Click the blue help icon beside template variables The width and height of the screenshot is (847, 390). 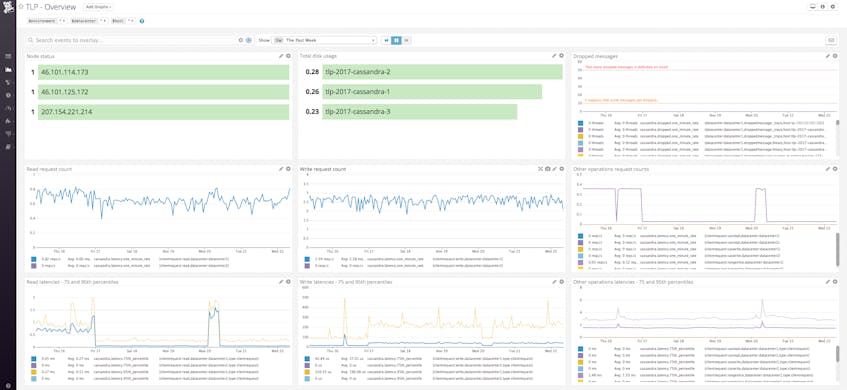(142, 21)
